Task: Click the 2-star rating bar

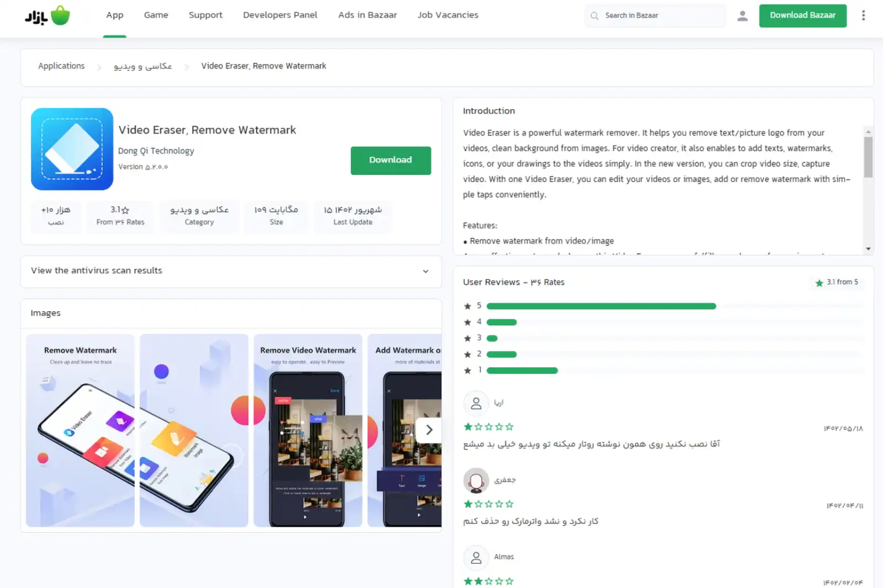Action: coord(502,355)
